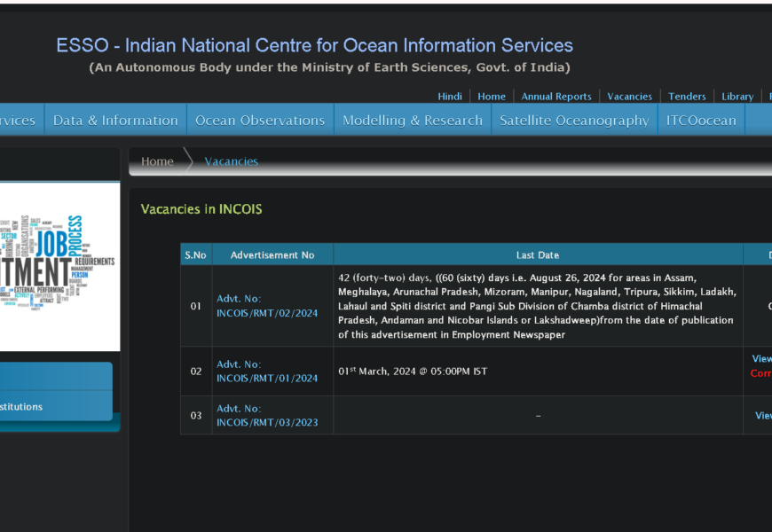Open the Modelling & Research menu
Image resolution: width=772 pixels, height=532 pixels.
(413, 120)
